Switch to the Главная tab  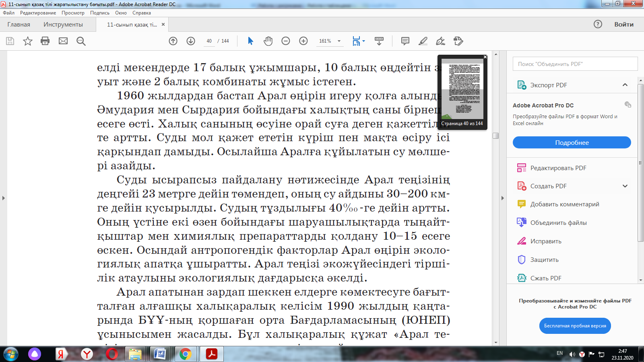point(19,25)
